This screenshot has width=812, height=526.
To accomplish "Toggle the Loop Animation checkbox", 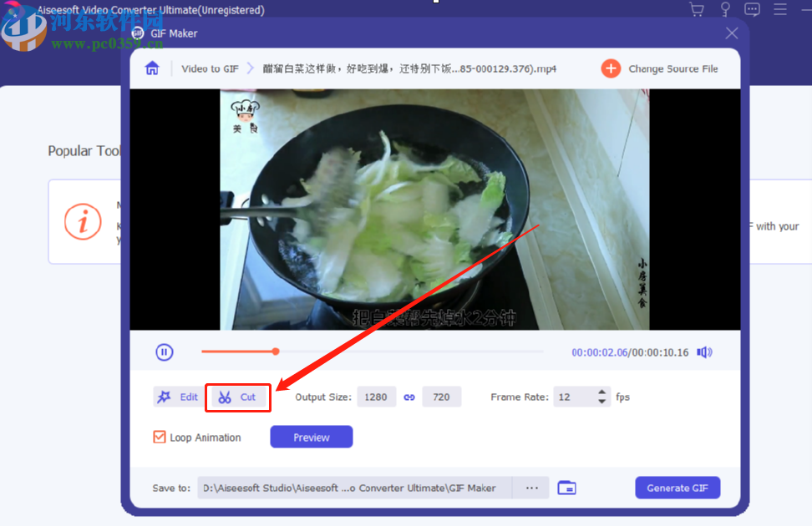I will 160,437.
